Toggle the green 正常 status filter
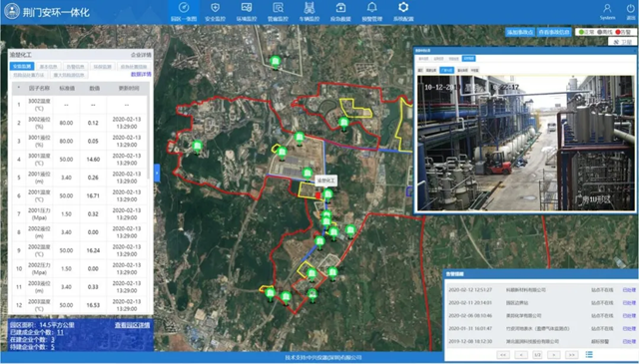Viewport: 639px width, 364px height. (x=586, y=32)
